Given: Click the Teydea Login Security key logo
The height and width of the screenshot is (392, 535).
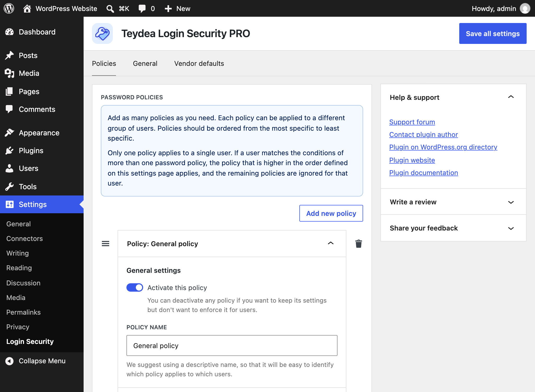Looking at the screenshot, I should pos(102,33).
